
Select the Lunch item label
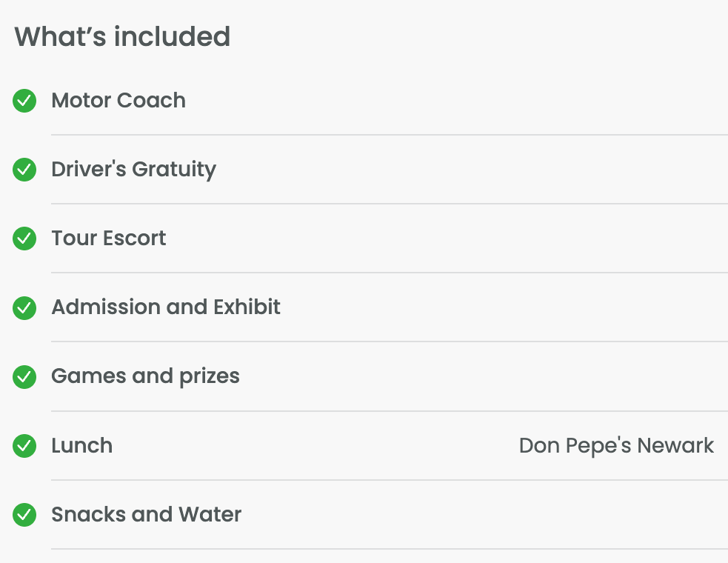click(x=81, y=445)
